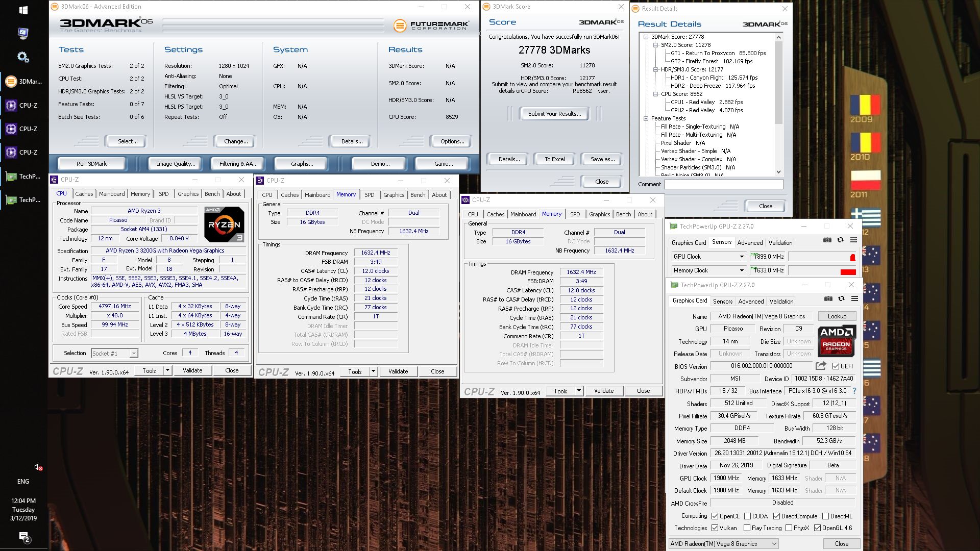Click the Bus Interface question mark icon
This screenshot has height=551, width=980.
[854, 391]
